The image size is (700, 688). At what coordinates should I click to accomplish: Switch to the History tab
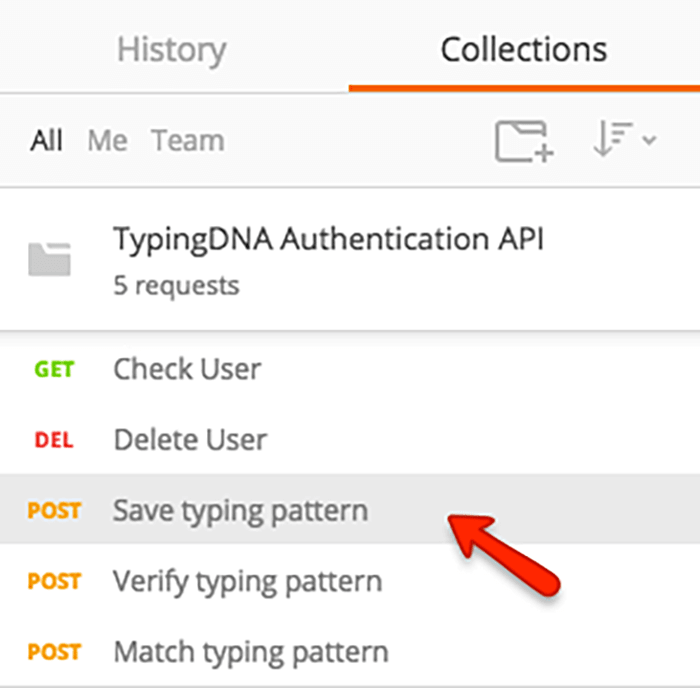click(x=171, y=50)
